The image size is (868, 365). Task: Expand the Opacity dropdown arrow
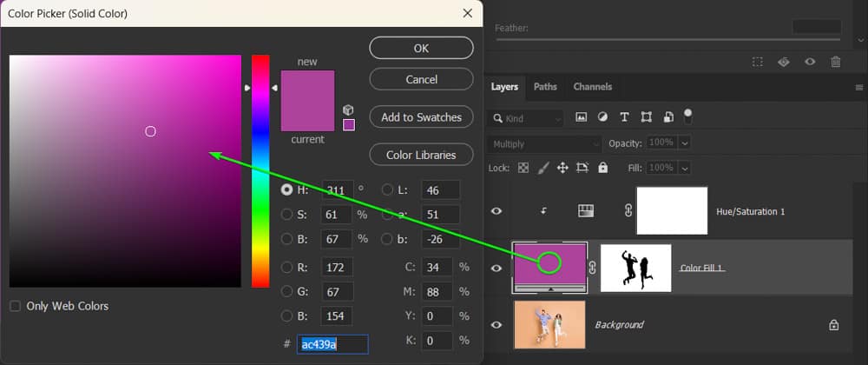(685, 143)
